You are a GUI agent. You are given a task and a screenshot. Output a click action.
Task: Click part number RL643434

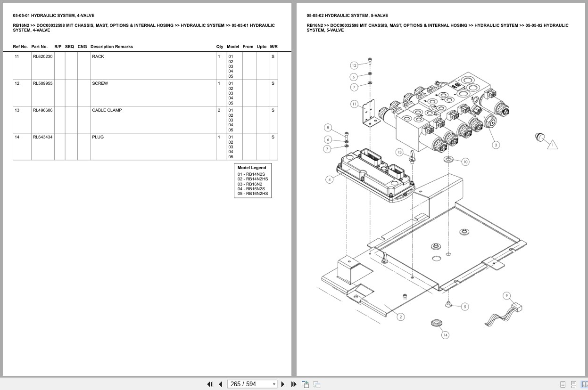tap(42, 137)
